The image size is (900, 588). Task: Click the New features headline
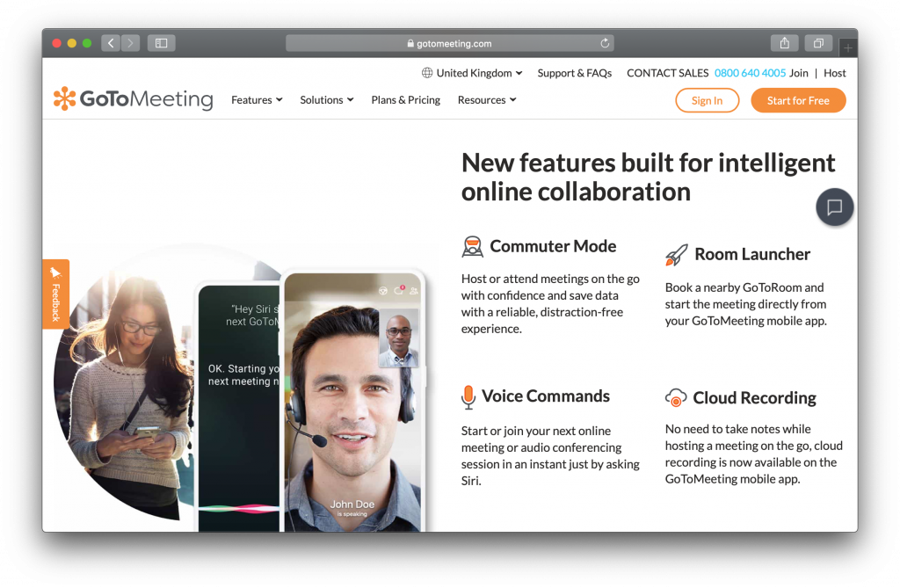coord(649,178)
